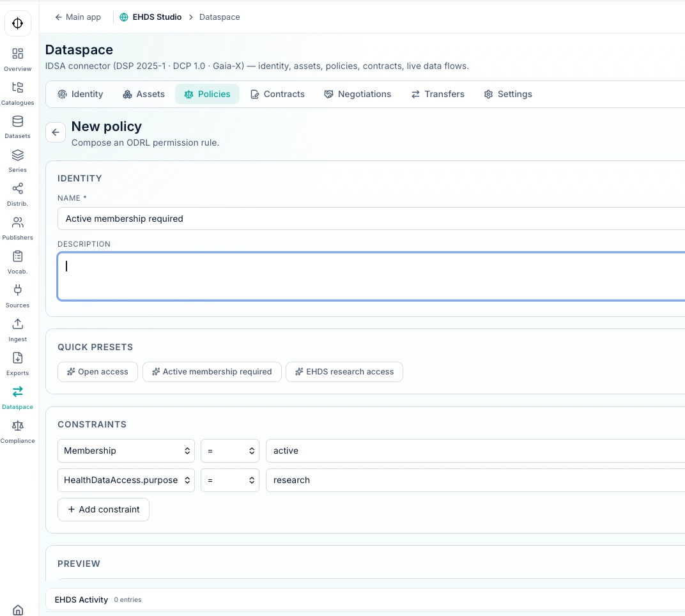Image resolution: width=685 pixels, height=616 pixels.
Task: Open Distributions share icon
Action: pos(17,190)
